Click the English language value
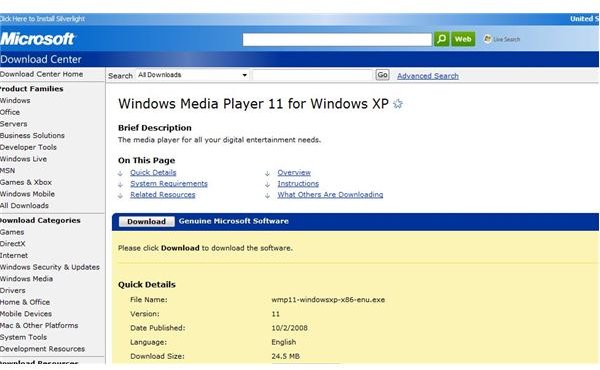Screen dimensions: 600x370 tap(284, 342)
